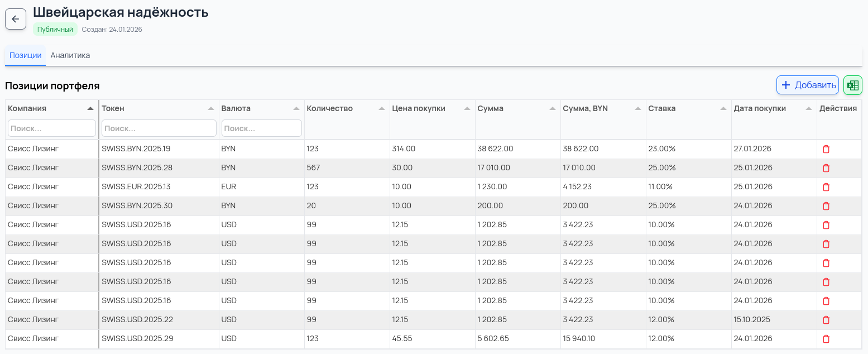Switch to the Аналитика tab
This screenshot has width=868, height=354.
70,56
